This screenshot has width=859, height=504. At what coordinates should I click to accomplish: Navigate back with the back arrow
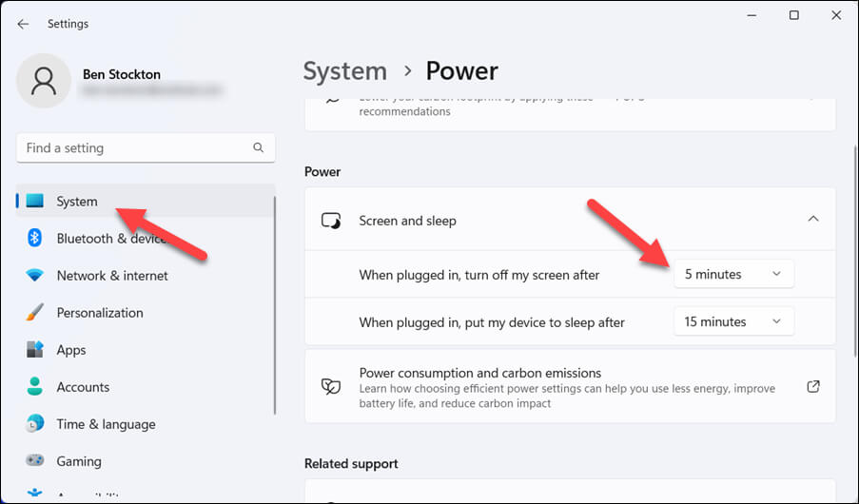coord(23,24)
